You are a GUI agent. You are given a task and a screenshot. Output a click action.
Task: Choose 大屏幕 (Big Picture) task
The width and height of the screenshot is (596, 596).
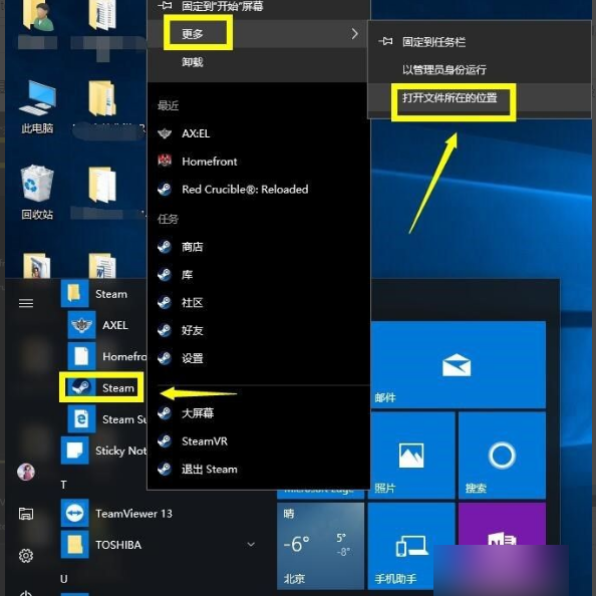coord(258,413)
